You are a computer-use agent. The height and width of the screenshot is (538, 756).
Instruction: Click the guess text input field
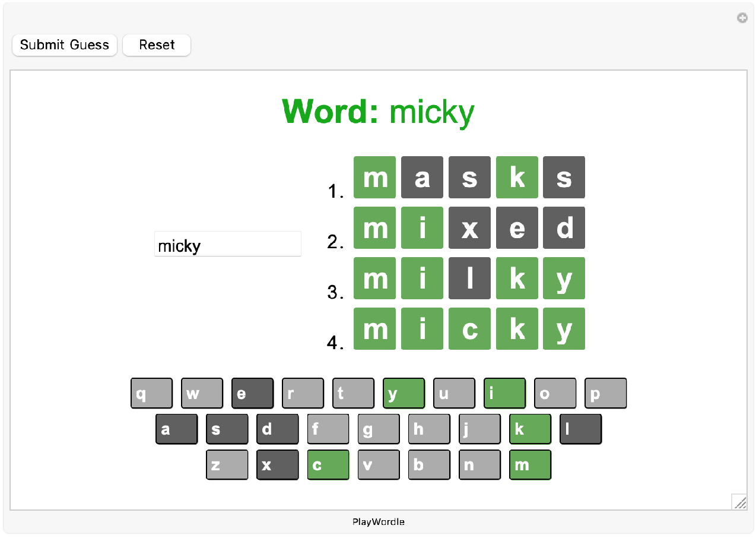point(228,245)
